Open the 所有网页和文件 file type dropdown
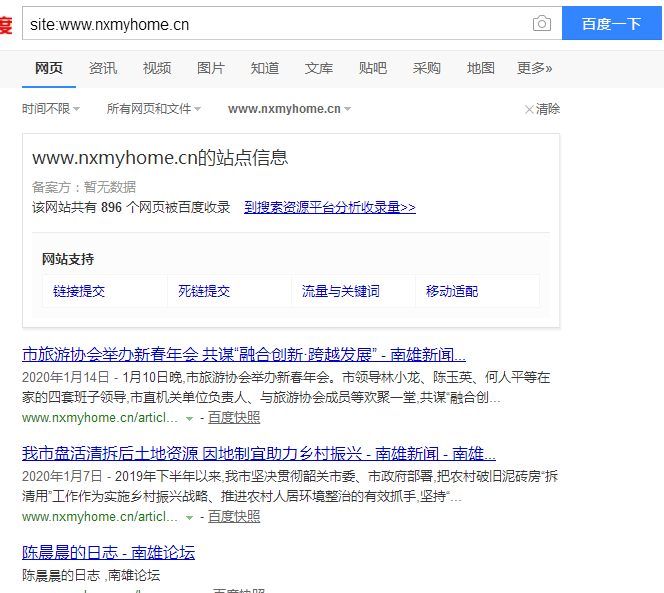The height and width of the screenshot is (593, 664). pos(154,109)
